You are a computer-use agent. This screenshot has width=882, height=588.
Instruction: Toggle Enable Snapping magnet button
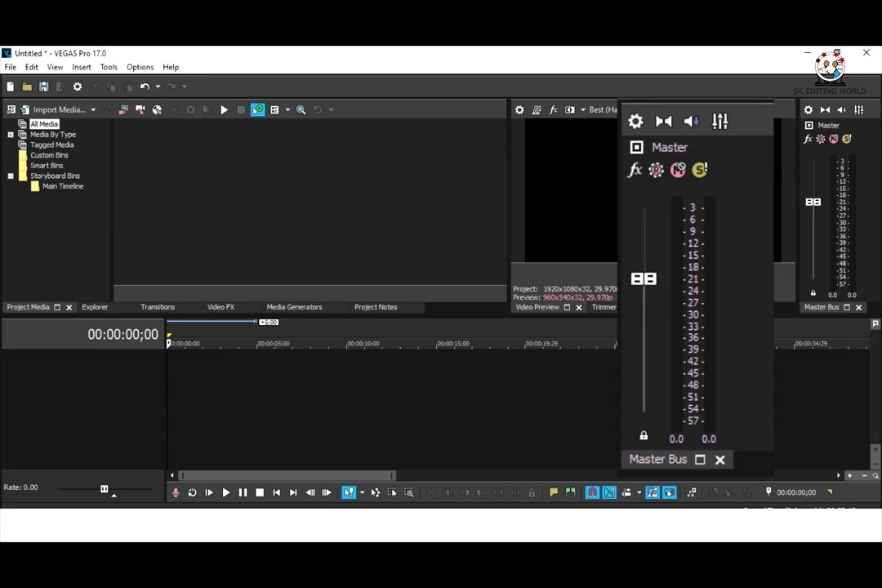(592, 492)
